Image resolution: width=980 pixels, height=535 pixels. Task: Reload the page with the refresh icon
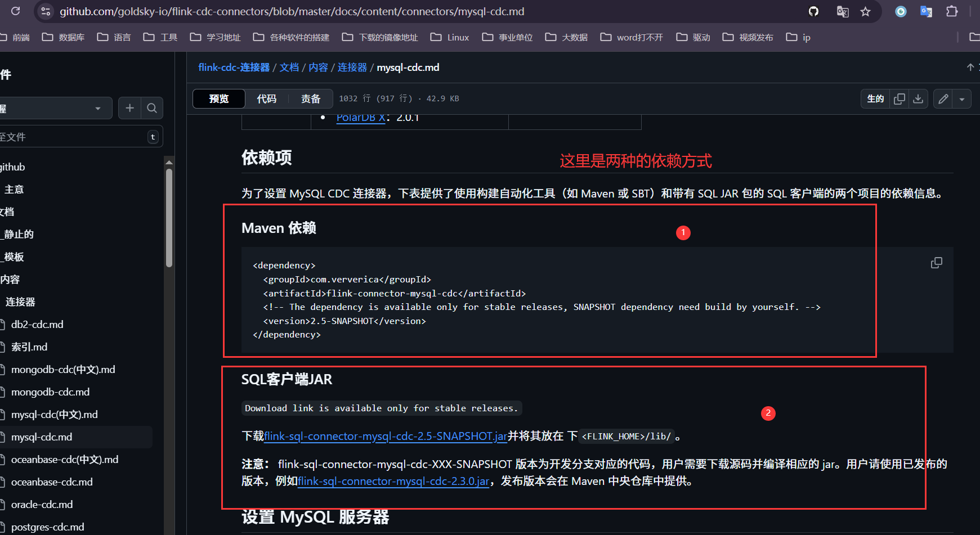[x=15, y=11]
